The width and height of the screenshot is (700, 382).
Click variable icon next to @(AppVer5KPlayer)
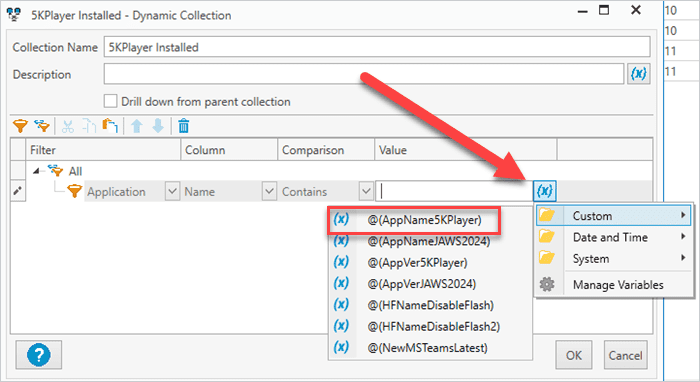[x=341, y=262]
